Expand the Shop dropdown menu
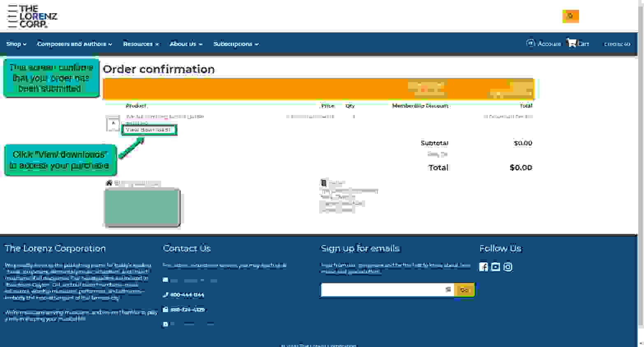 (16, 44)
